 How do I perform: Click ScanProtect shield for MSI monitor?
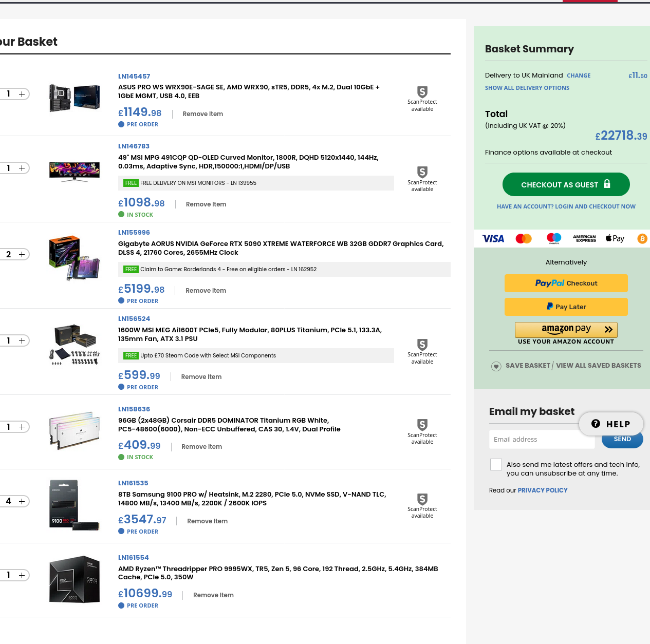[x=422, y=172]
